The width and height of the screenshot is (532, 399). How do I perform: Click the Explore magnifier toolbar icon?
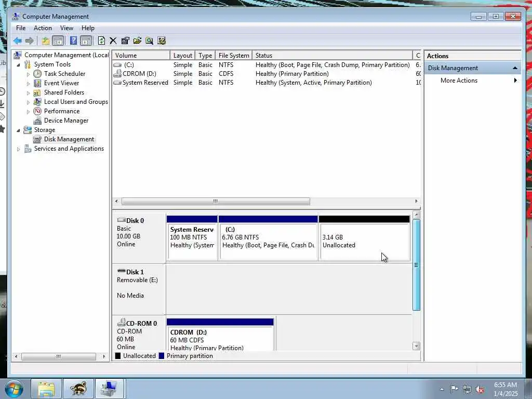click(149, 41)
